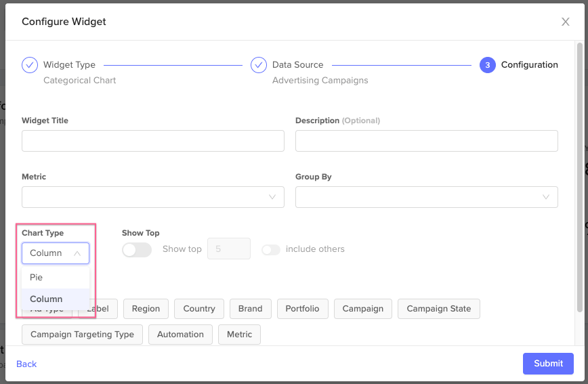Screen dimensions: 588x384
Task: Click the Configuration step number icon
Action: coord(487,65)
